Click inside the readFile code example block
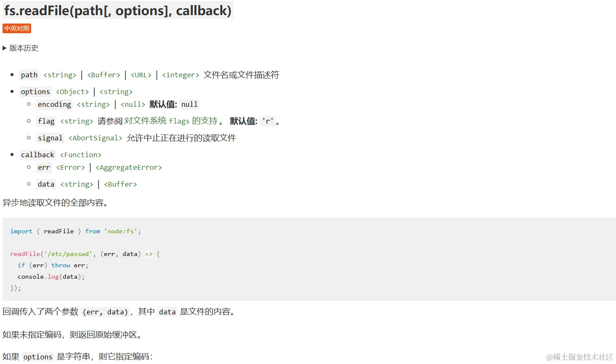Viewport: 616px width, 364px height. pos(295,261)
